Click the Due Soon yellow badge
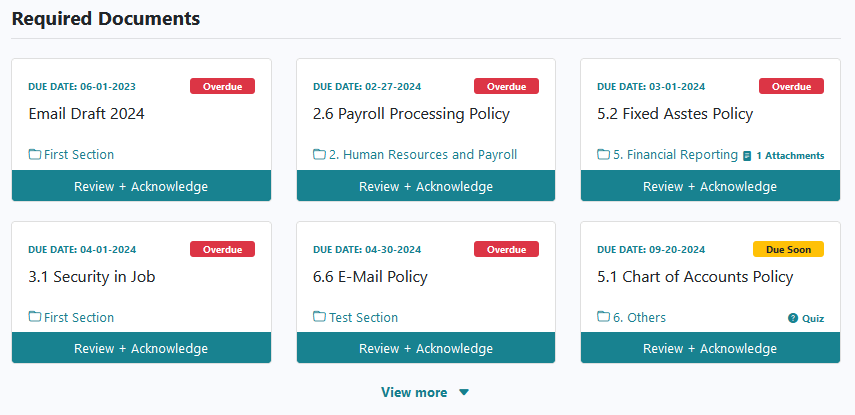The height and width of the screenshot is (415, 855). [788, 250]
